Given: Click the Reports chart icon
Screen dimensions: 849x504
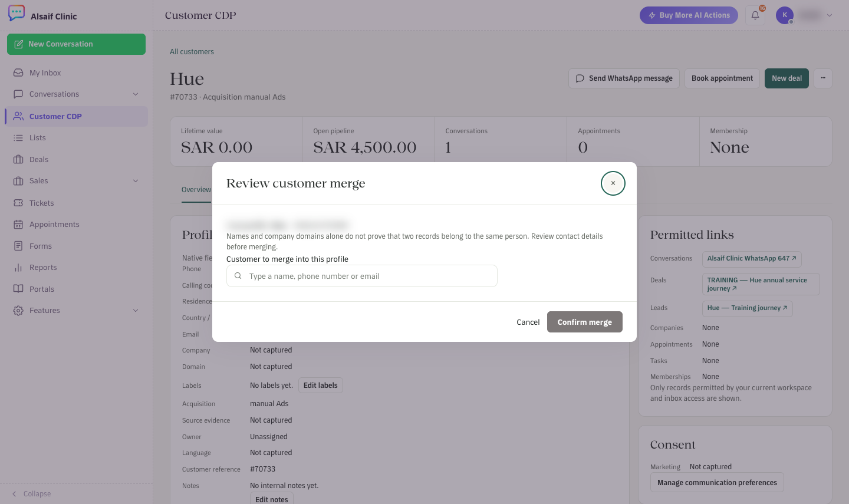Looking at the screenshot, I should pyautogui.click(x=18, y=268).
